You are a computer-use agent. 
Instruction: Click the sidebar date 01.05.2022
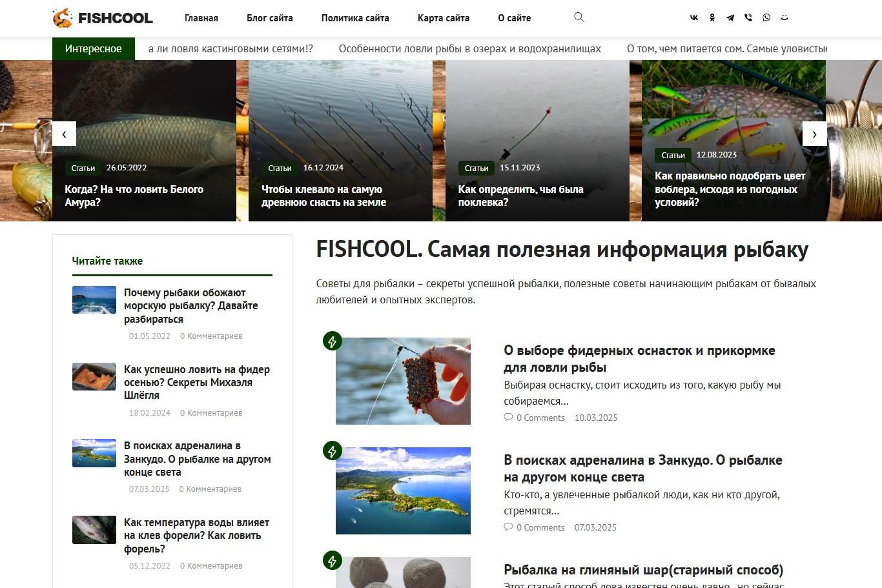[x=150, y=336]
